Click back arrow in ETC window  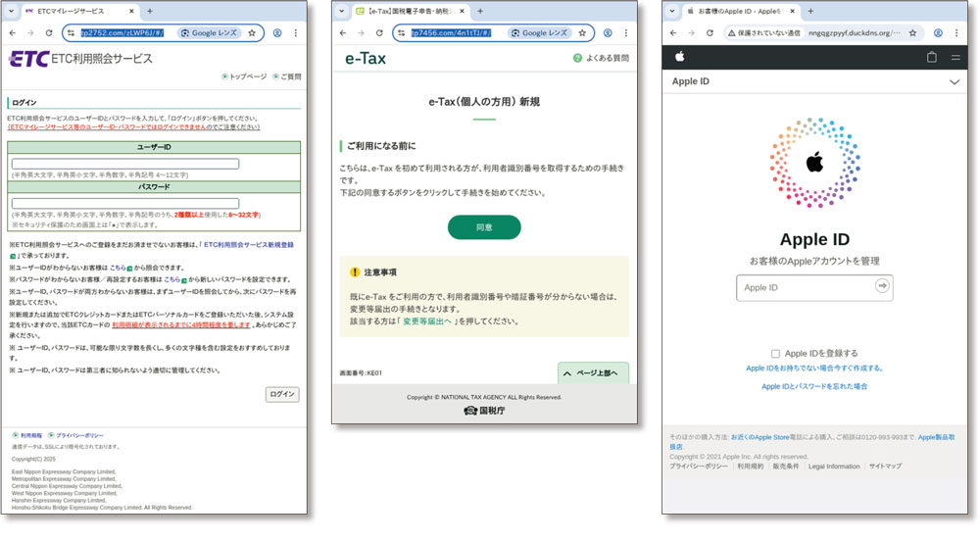coord(13,33)
